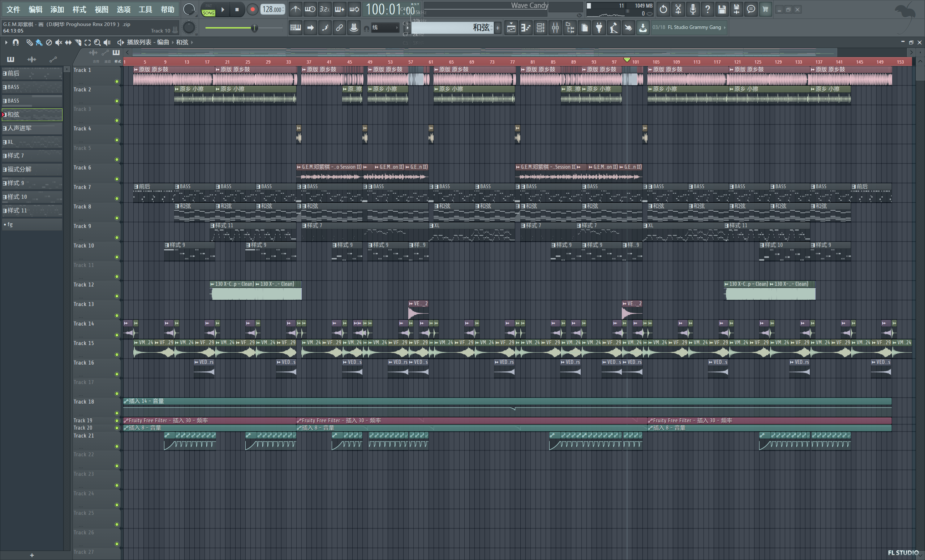The width and height of the screenshot is (925, 560).
Task: Select the playlist Zoom tool
Action: 97,42
